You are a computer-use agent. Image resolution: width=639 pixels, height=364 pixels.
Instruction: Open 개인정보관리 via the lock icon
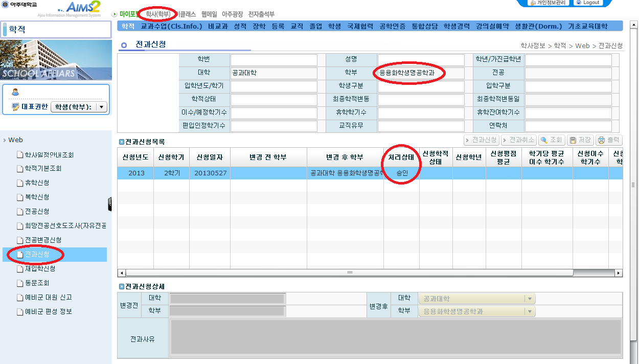[533, 3]
